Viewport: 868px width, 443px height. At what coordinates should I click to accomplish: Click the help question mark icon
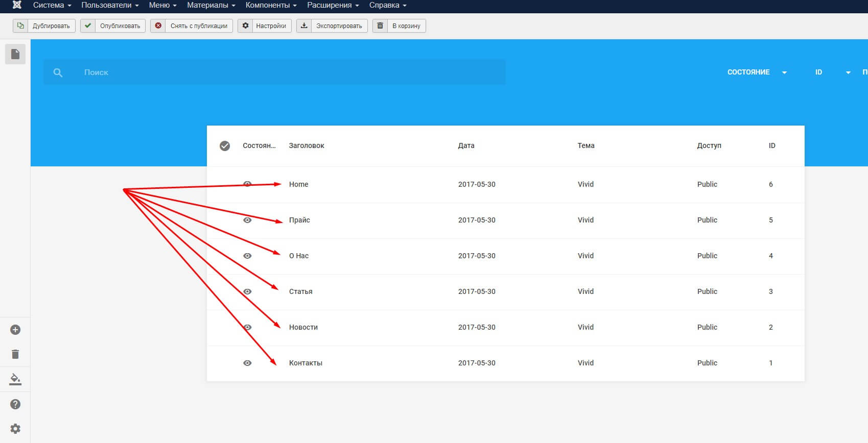(x=15, y=404)
